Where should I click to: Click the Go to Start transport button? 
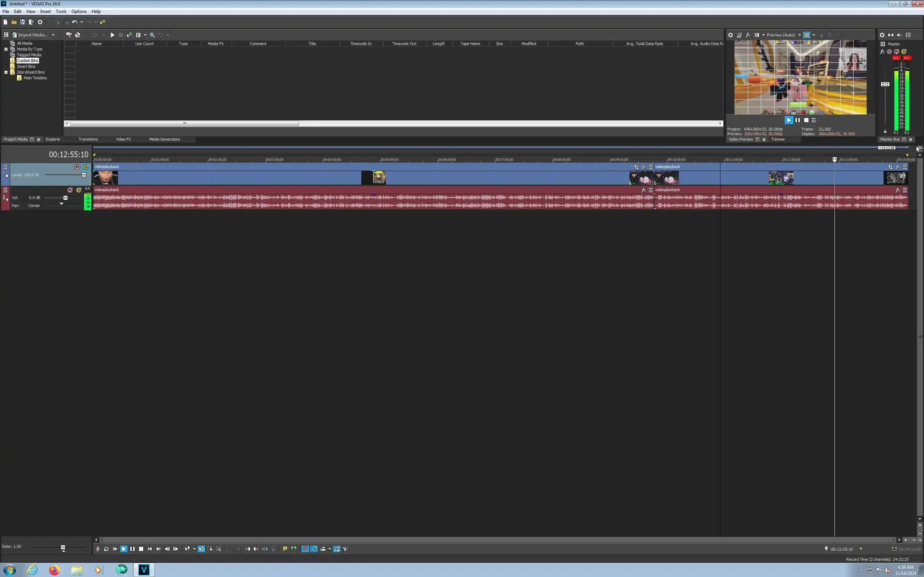click(150, 549)
